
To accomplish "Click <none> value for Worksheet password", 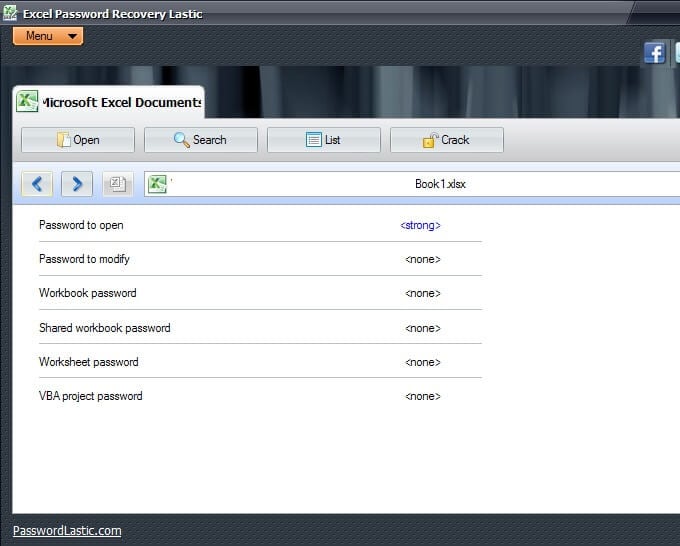I will [423, 362].
